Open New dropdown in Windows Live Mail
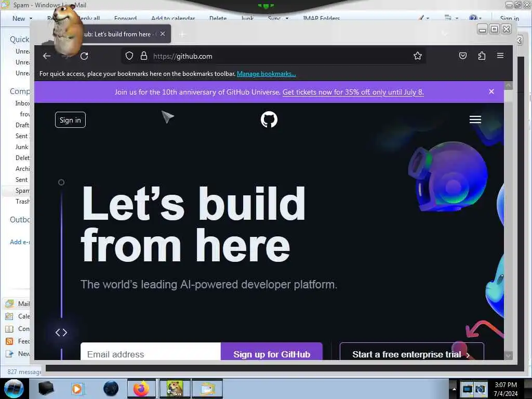532x399 pixels. [x=22, y=18]
